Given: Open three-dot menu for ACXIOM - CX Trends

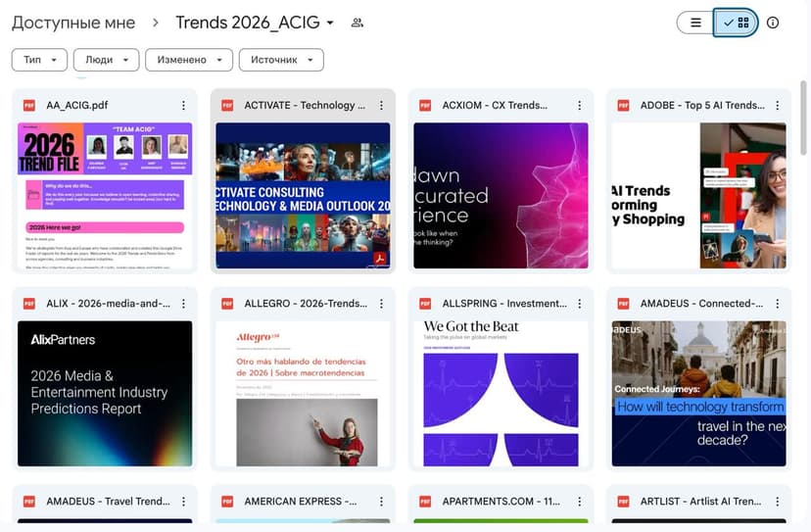Looking at the screenshot, I should pos(579,106).
